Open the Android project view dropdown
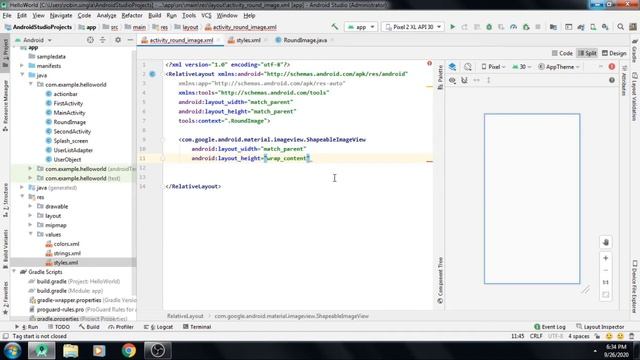Screen dimensions: 640x360 point(33,40)
